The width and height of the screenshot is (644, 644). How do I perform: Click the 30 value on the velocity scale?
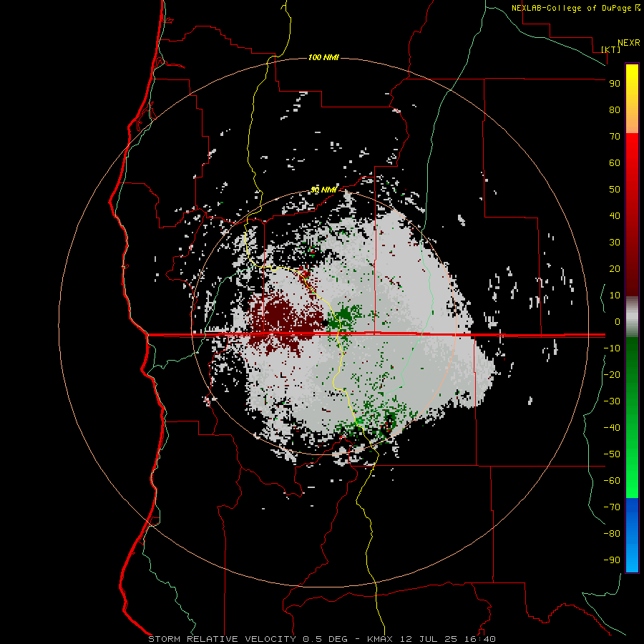(615, 243)
